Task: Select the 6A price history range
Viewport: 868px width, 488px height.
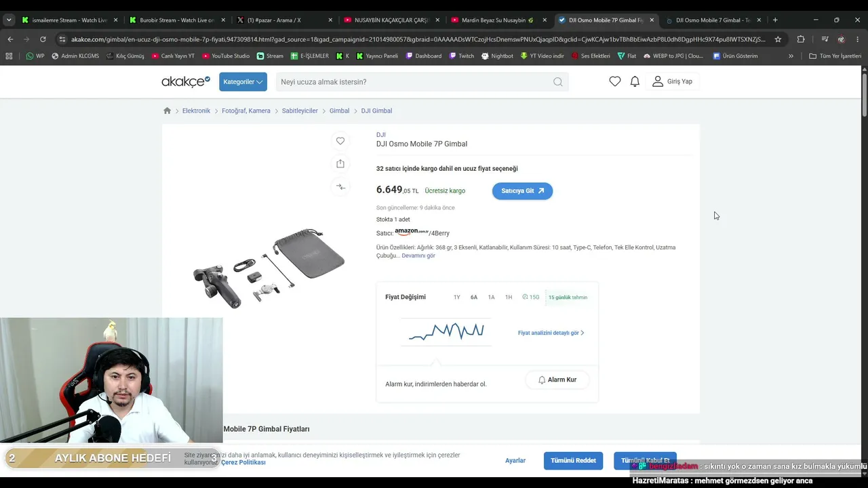Action: 474,298
